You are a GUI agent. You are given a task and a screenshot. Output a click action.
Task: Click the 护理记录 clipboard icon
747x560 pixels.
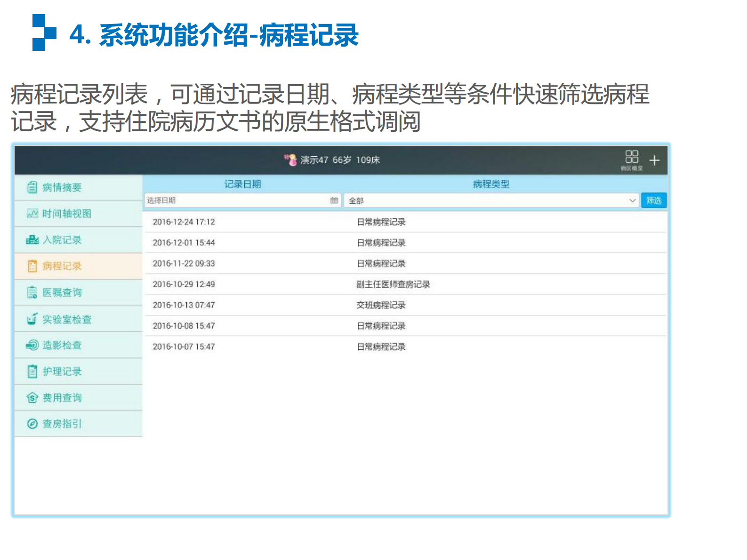(32, 372)
